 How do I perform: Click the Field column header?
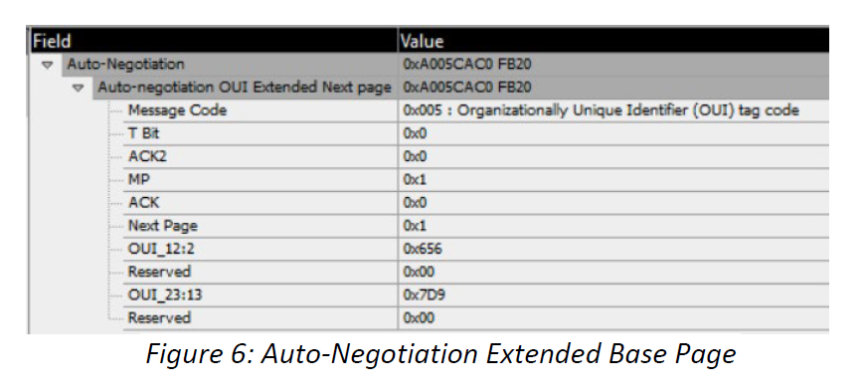213,41
